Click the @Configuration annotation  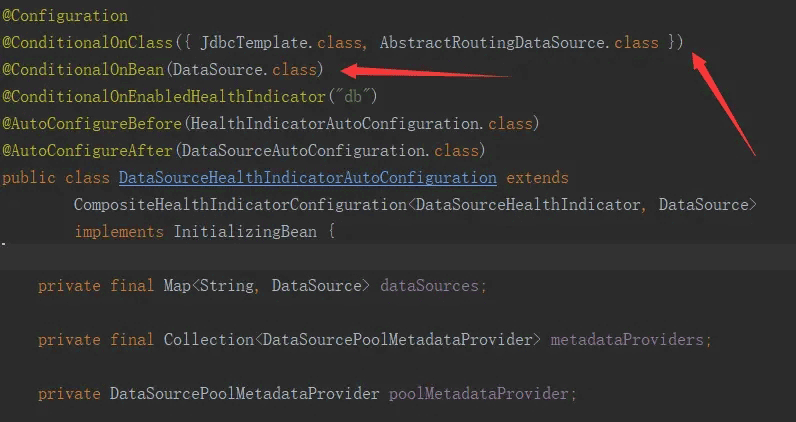click(x=65, y=16)
